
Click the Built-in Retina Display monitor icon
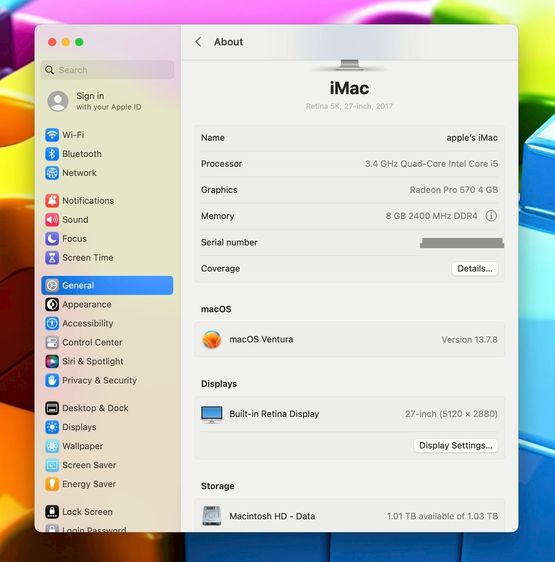(x=212, y=415)
